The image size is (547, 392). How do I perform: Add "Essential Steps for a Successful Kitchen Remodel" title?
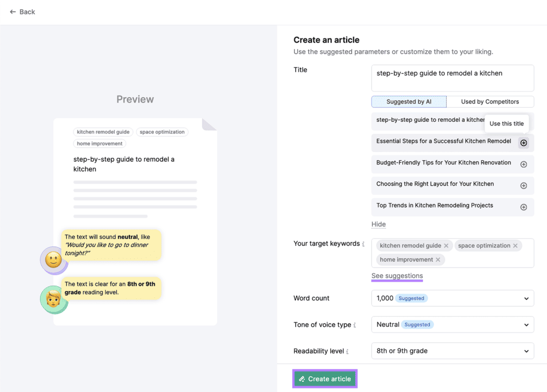tap(522, 143)
